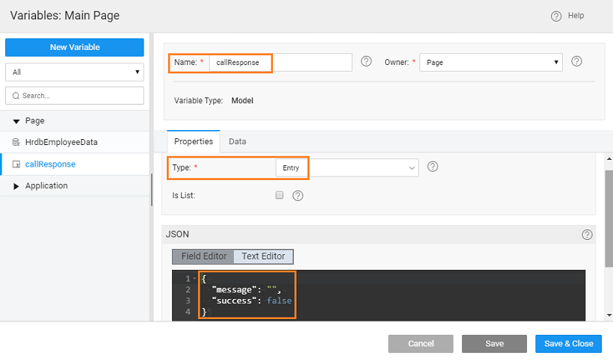Click help icon next to Type field

click(x=432, y=167)
